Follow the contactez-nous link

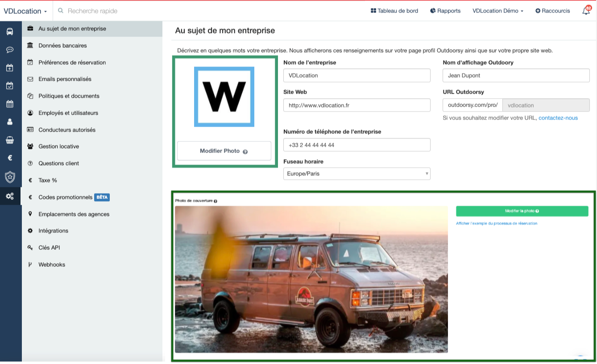[x=558, y=118]
